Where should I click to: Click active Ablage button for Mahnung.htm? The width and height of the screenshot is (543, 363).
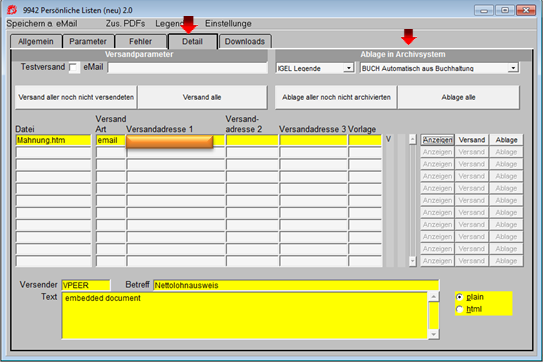pyautogui.click(x=506, y=140)
